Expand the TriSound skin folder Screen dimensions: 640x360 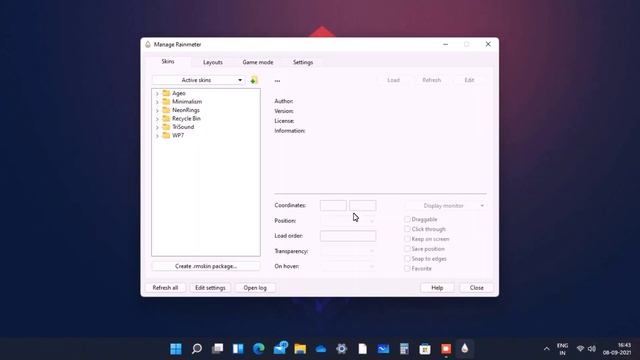click(x=157, y=127)
